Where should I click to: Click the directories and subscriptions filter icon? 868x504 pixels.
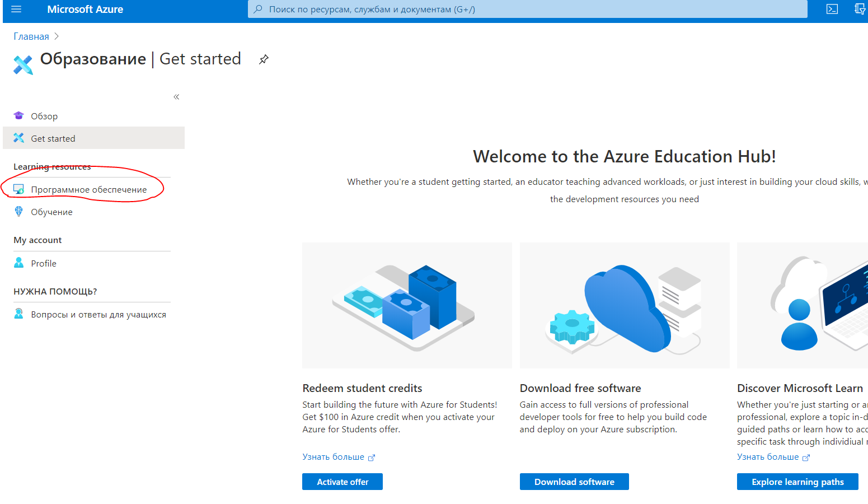pos(860,9)
